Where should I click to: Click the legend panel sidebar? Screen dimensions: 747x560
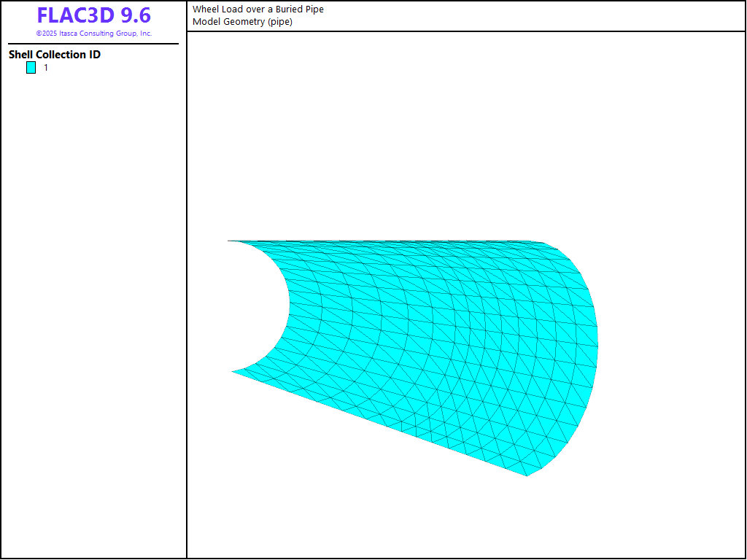tap(93, 292)
